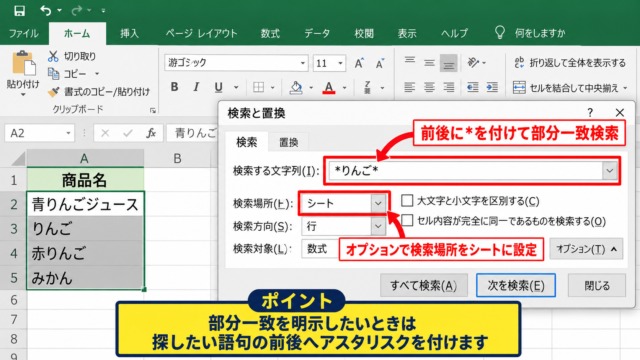Click the Redo arrow icon
The image size is (640, 360).
76,10
